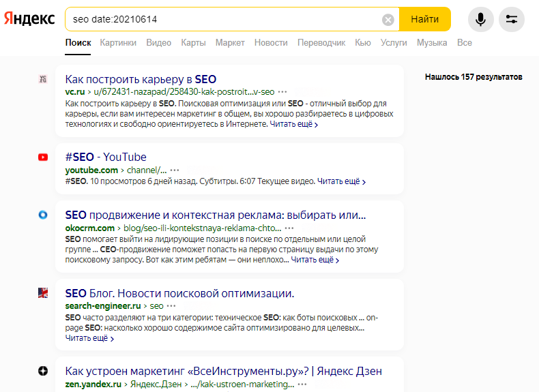Click the zen.yandex.ru domain link
The width and height of the screenshot is (539, 392).
coord(93,384)
